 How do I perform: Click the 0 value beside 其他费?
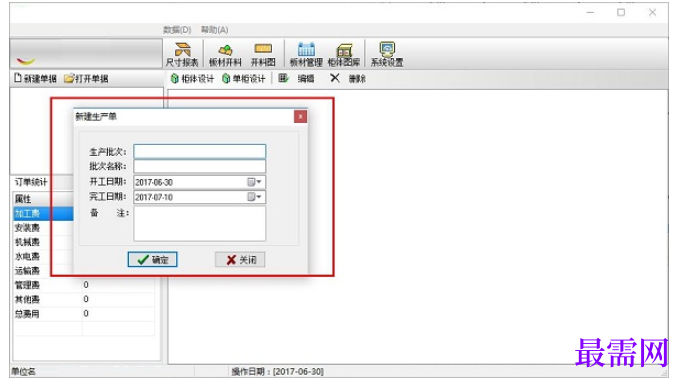pos(86,299)
